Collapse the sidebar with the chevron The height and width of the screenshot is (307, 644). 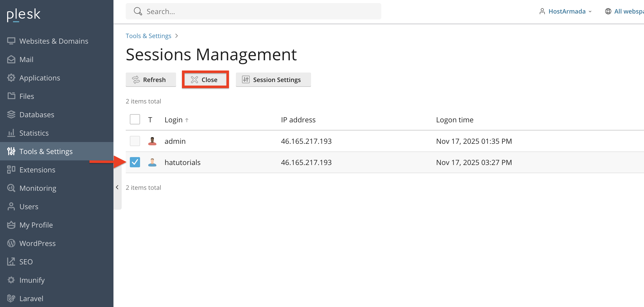(117, 187)
